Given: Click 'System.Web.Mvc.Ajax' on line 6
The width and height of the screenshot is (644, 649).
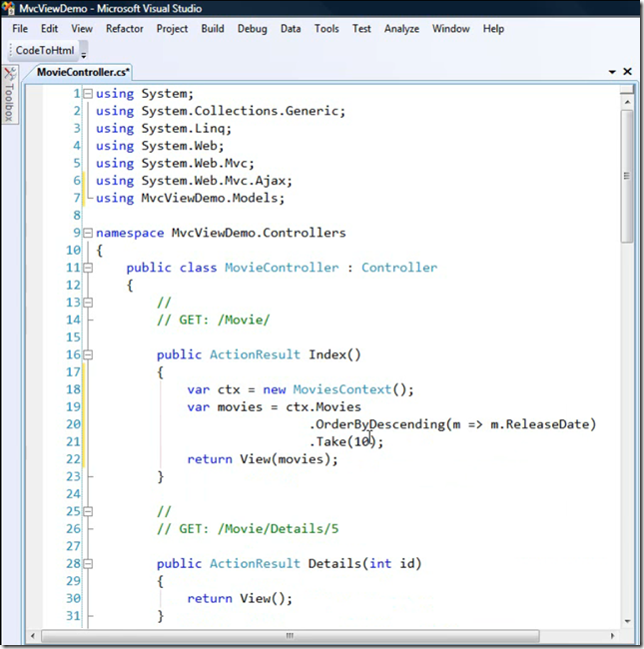Looking at the screenshot, I should (x=213, y=181).
